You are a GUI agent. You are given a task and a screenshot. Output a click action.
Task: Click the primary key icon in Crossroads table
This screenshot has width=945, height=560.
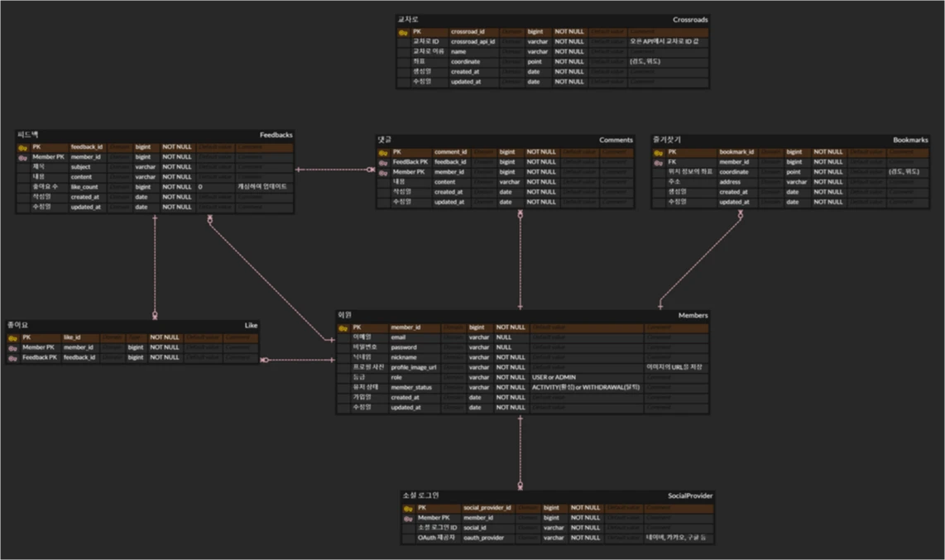(x=403, y=32)
